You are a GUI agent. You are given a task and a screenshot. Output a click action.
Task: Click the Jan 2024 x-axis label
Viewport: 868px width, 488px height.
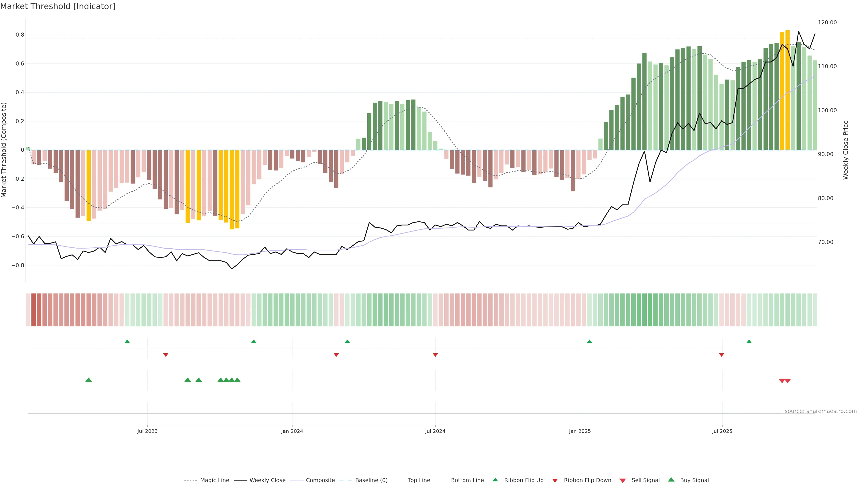[x=292, y=432]
